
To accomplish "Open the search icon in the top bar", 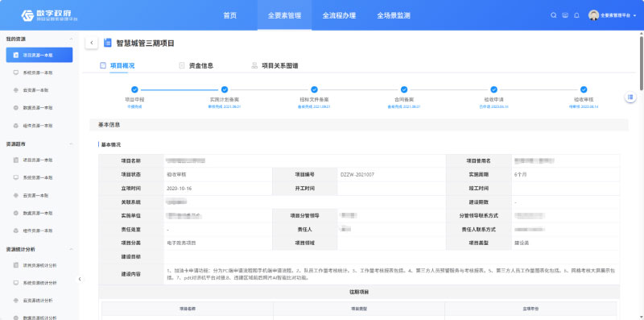I will click(554, 15).
